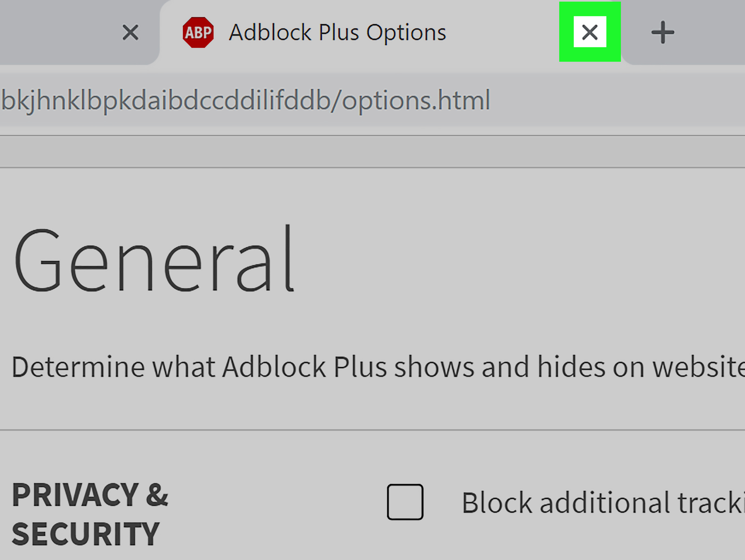Switch to the Adblock Plus Options tab
This screenshot has width=745, height=560.
337,32
